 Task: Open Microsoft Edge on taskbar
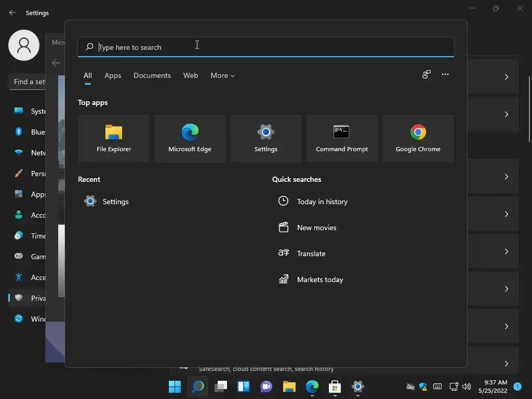pos(312,387)
